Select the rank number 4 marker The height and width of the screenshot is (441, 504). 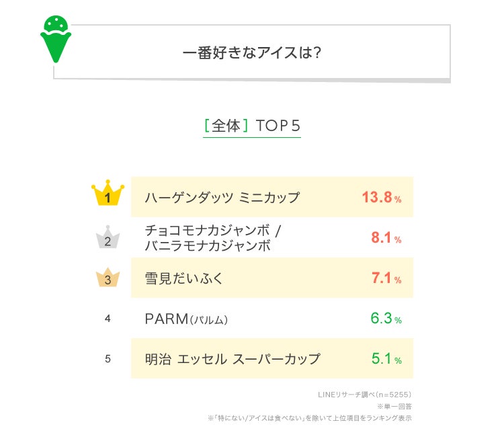[x=108, y=319]
